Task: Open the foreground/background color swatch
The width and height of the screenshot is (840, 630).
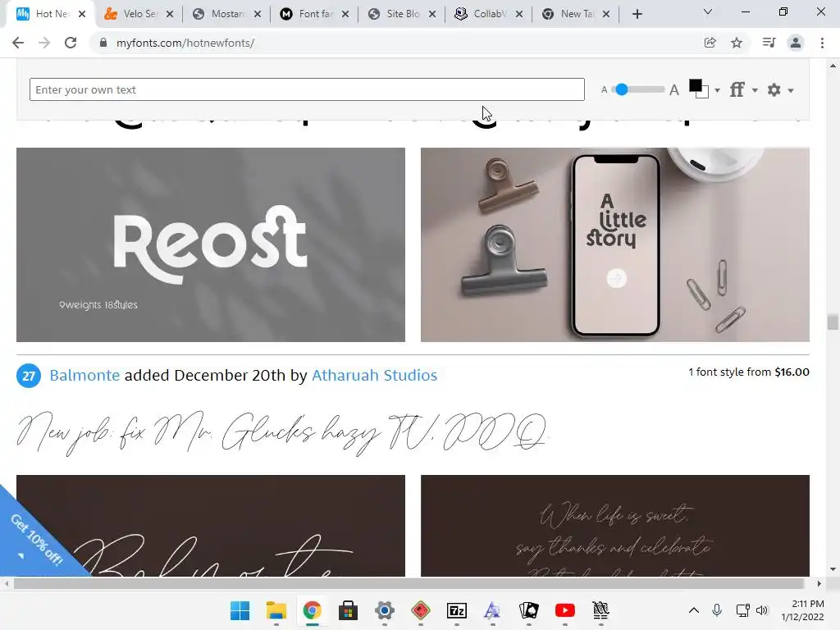Action: [699, 89]
